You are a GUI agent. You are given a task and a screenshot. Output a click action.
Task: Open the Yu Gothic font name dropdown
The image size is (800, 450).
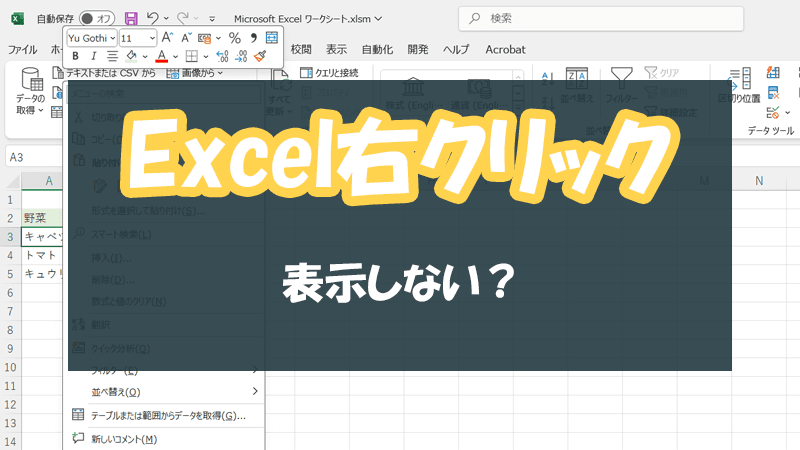[x=91, y=38]
